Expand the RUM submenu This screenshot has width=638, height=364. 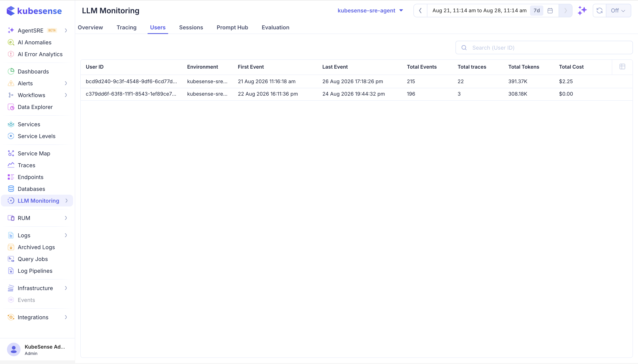tap(66, 218)
